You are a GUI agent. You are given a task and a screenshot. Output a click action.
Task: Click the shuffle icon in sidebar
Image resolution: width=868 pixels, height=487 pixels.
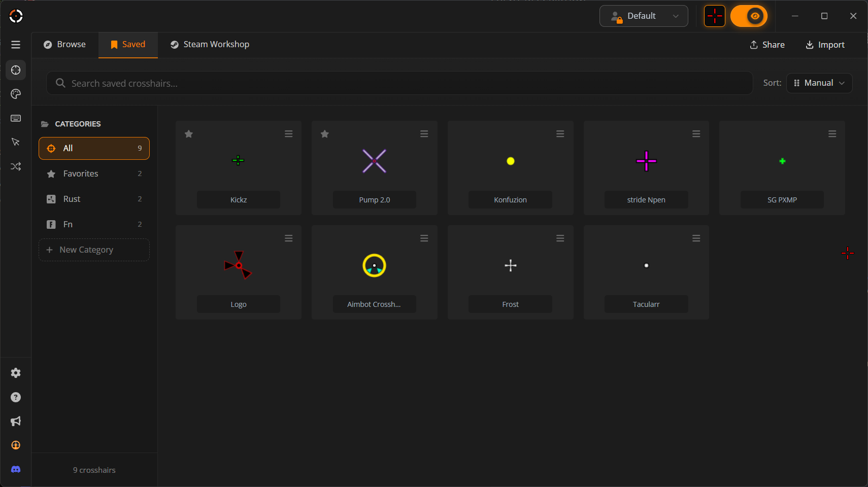(x=16, y=166)
